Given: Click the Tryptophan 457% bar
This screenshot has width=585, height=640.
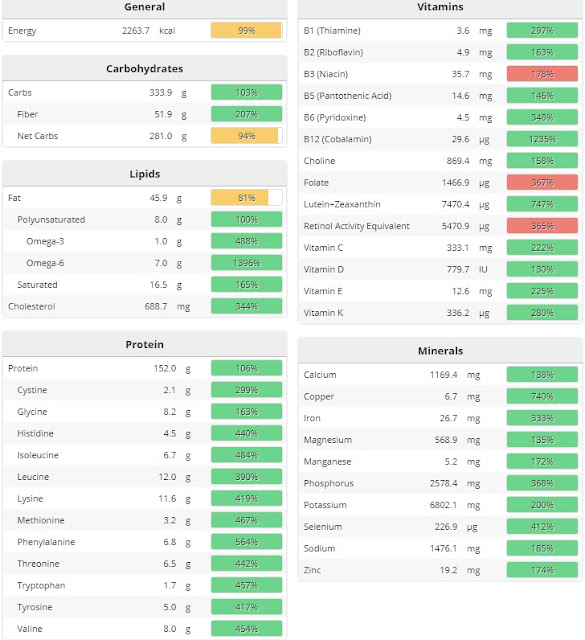Looking at the screenshot, I should click(x=247, y=585).
